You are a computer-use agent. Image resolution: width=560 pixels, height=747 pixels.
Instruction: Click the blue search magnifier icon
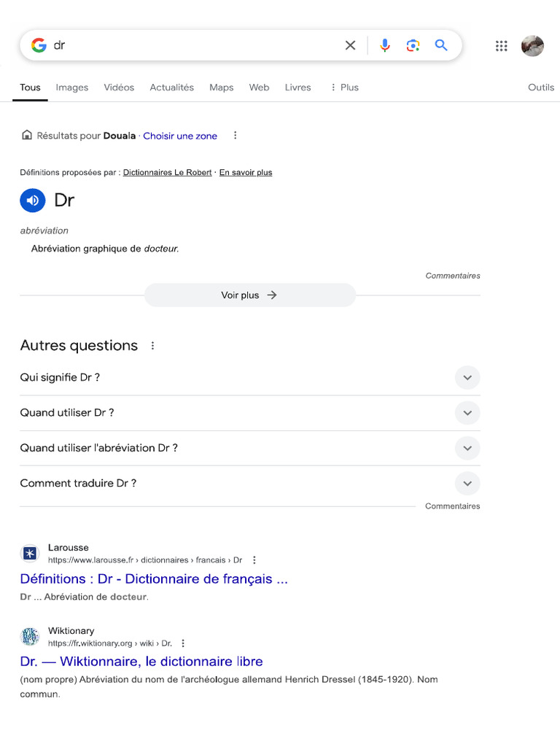[x=441, y=45]
